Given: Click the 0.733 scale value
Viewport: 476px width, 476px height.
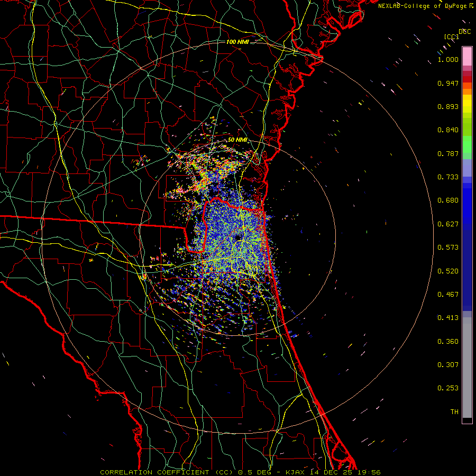Looking at the screenshot, I should (448, 177).
